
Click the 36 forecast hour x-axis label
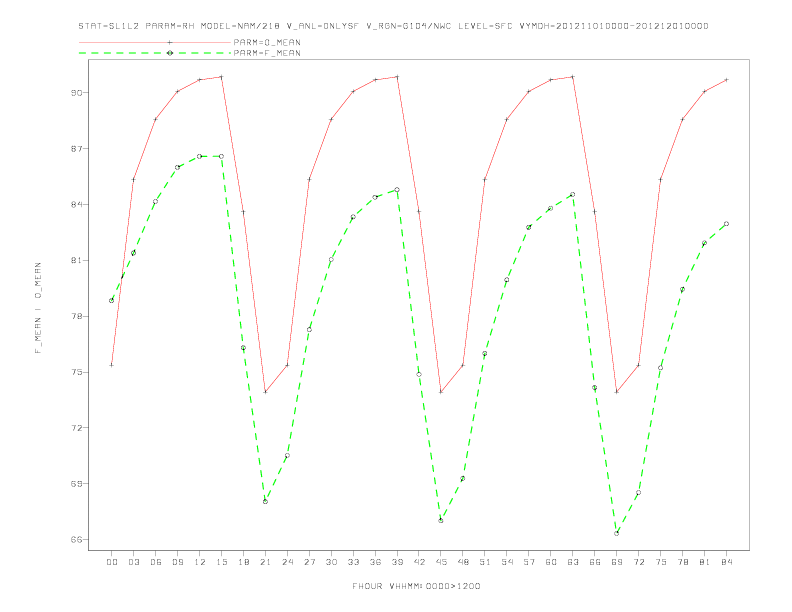(x=375, y=562)
